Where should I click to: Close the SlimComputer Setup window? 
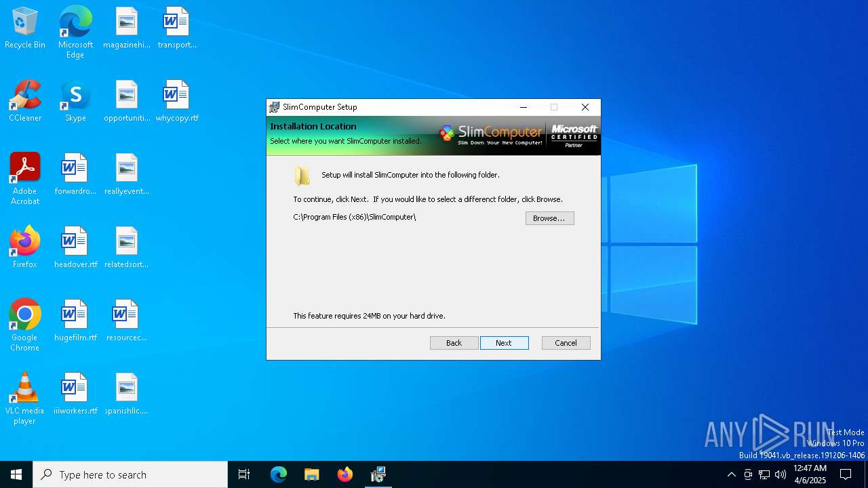(585, 107)
